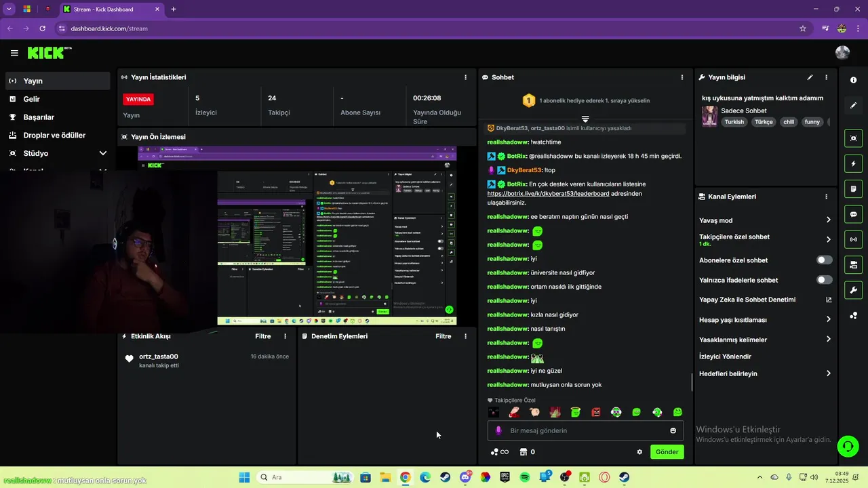Open the three-dot menu of the Sohbet panel
The width and height of the screenshot is (868, 488).
[682, 77]
